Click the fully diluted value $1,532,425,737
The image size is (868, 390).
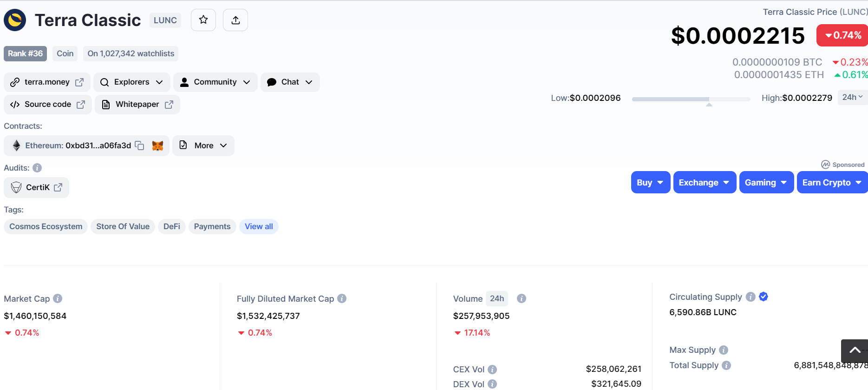(268, 316)
